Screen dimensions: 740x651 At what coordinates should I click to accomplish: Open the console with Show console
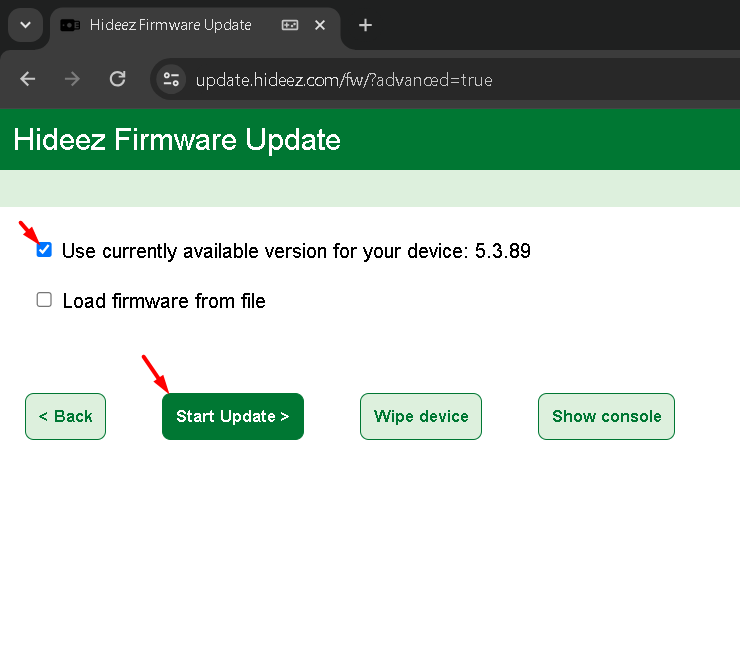pos(606,416)
